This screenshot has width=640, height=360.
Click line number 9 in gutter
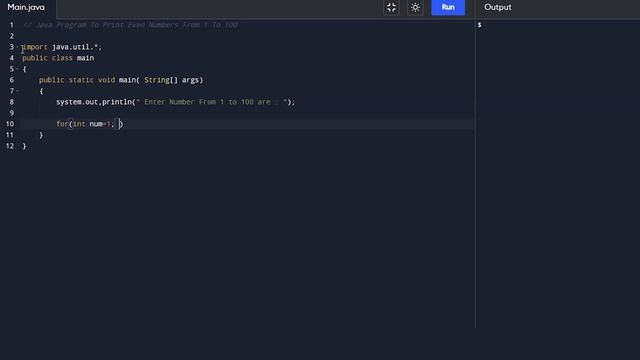11,113
